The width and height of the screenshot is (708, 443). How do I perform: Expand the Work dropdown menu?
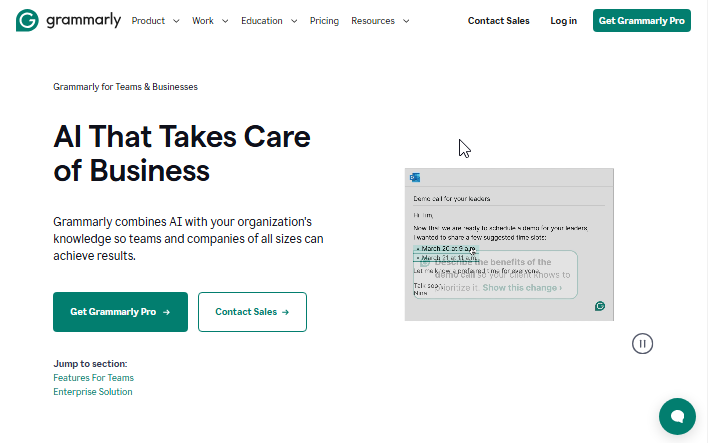(210, 21)
